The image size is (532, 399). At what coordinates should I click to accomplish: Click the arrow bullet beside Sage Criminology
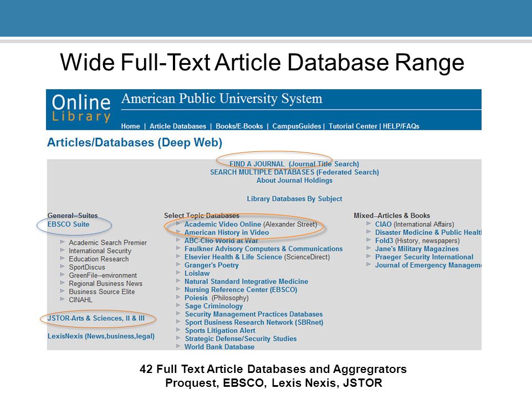pyautogui.click(x=178, y=305)
